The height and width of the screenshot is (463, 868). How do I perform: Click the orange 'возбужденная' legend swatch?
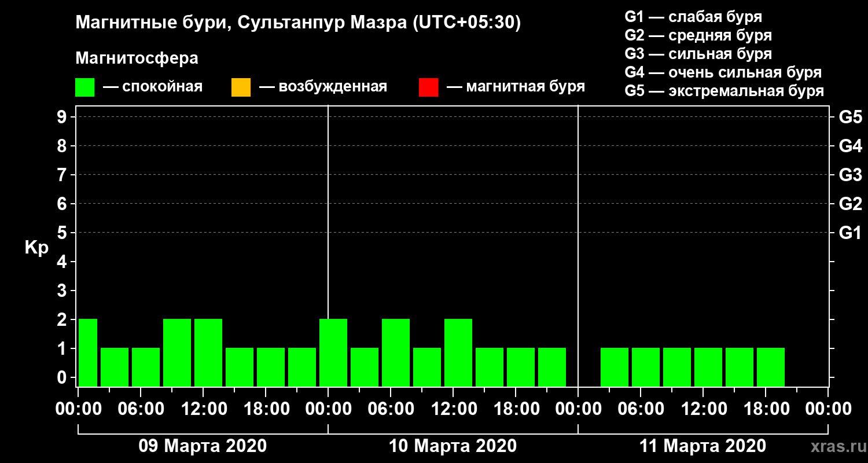click(241, 87)
